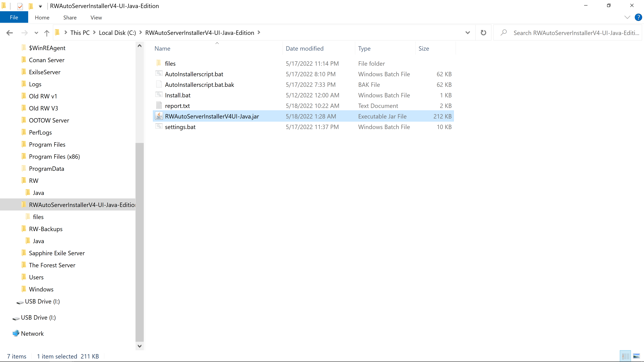
Task: Click the Back navigation arrow
Action: tap(10, 33)
